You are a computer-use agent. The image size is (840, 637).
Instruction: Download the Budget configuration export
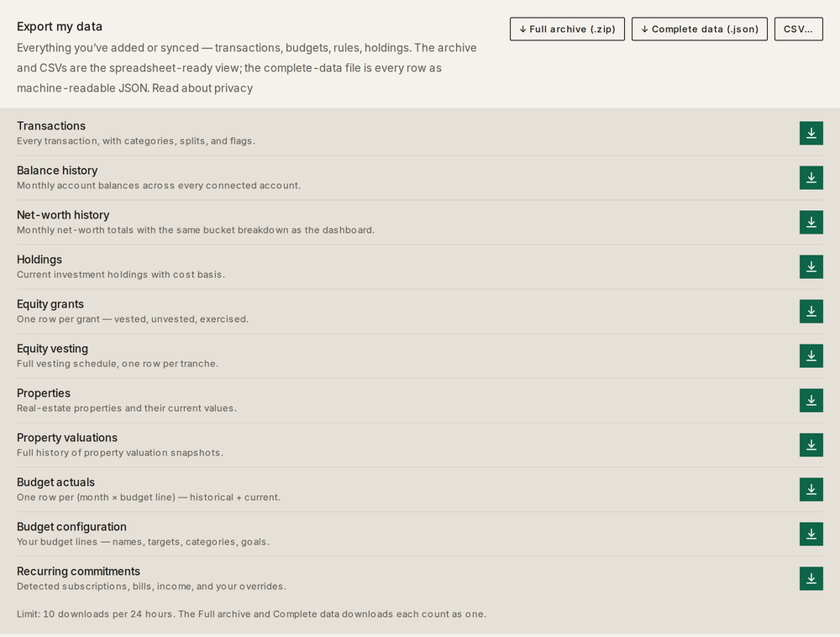811,533
